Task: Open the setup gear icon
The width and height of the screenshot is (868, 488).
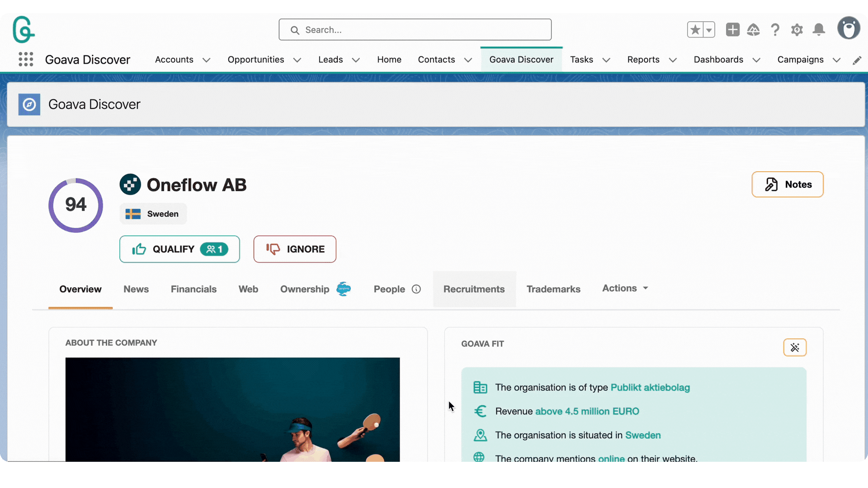Action: point(797,30)
